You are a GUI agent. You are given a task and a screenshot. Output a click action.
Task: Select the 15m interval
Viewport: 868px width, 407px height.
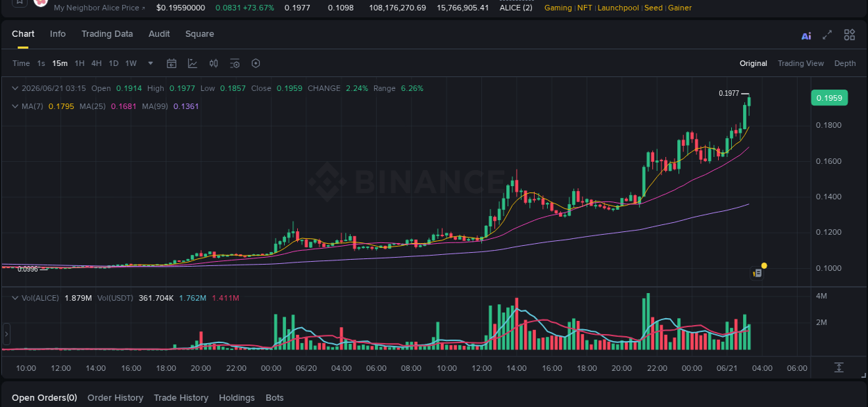60,63
